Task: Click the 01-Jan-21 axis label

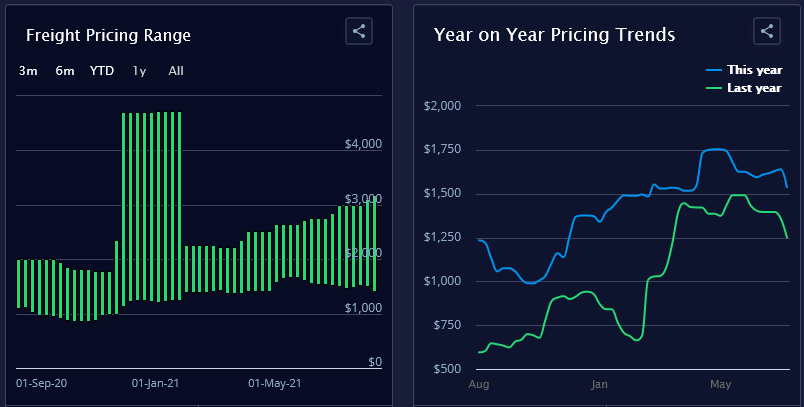Action: 155,383
